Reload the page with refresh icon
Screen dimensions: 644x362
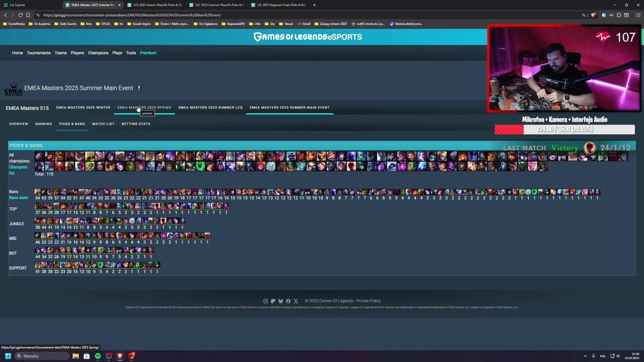coord(20,15)
